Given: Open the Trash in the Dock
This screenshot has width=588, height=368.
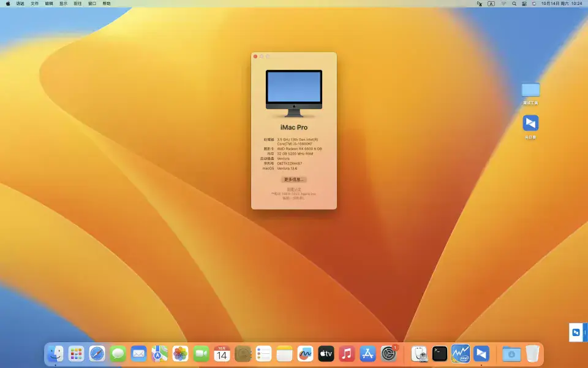Looking at the screenshot, I should coord(532,354).
